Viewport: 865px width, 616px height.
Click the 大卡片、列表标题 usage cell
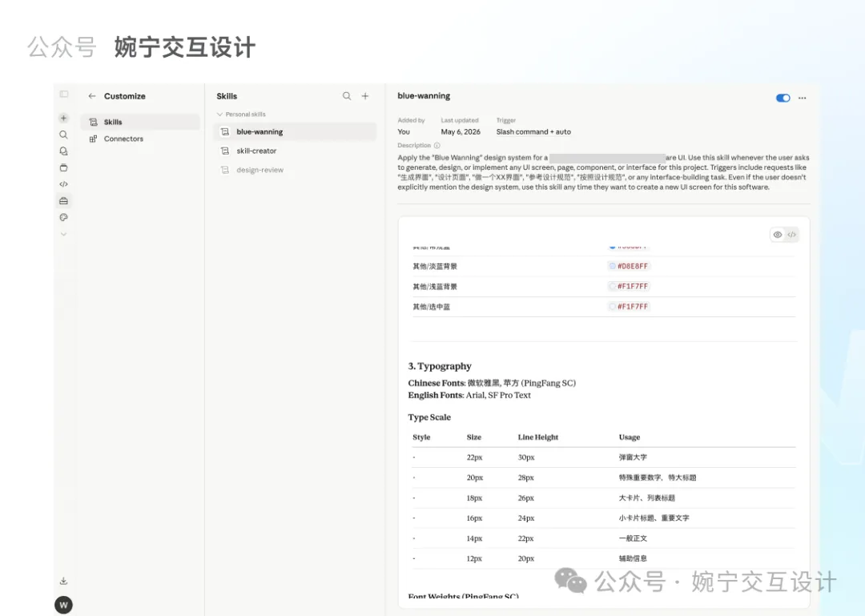pyautogui.click(x=646, y=498)
